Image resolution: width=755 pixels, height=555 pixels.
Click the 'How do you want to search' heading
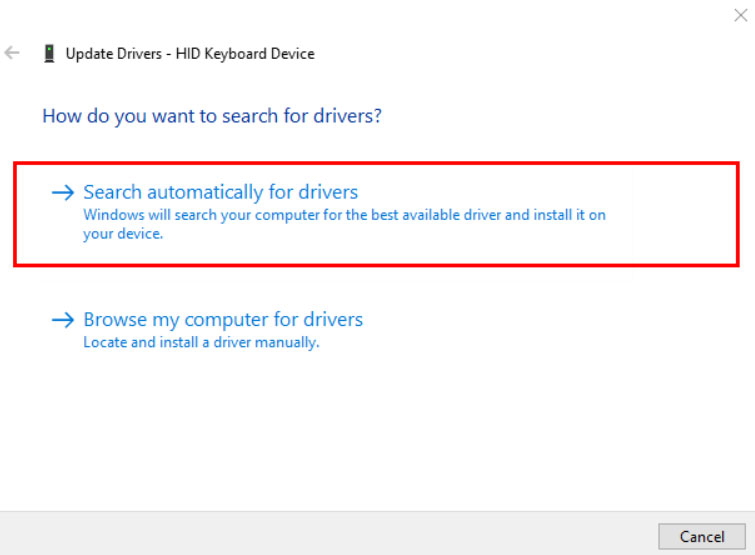click(x=212, y=116)
